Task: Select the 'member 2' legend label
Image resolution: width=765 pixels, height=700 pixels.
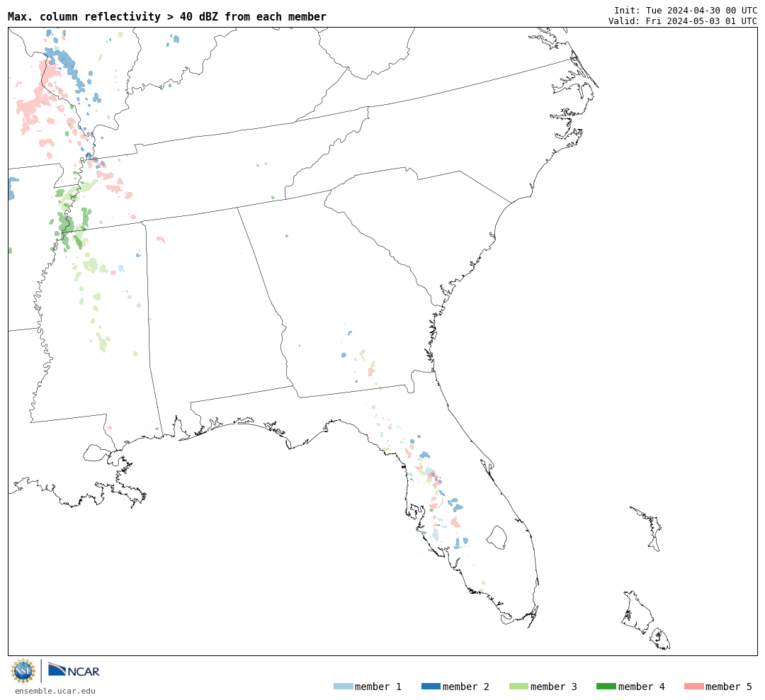Action: pyautogui.click(x=466, y=687)
